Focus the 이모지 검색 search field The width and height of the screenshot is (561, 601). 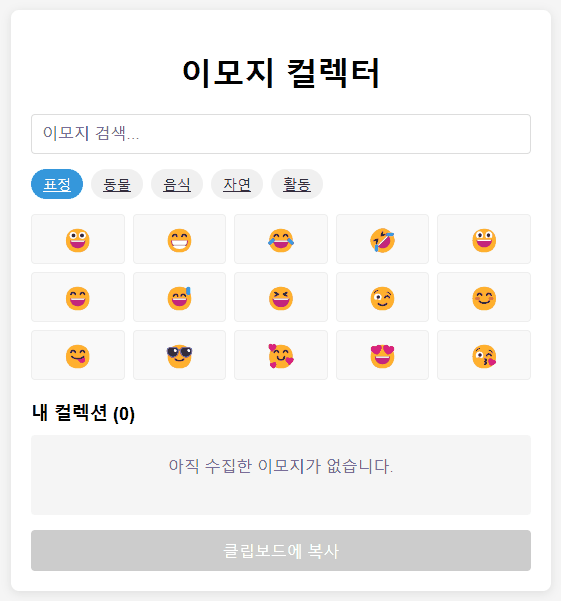point(281,134)
